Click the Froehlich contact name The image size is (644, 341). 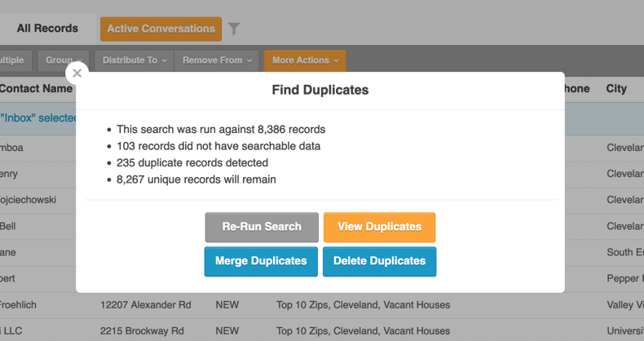pyautogui.click(x=18, y=305)
